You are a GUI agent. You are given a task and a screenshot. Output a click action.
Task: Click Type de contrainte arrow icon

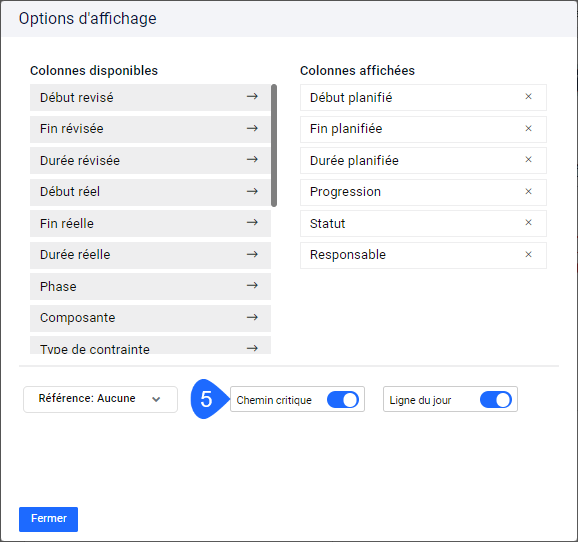coord(252,348)
